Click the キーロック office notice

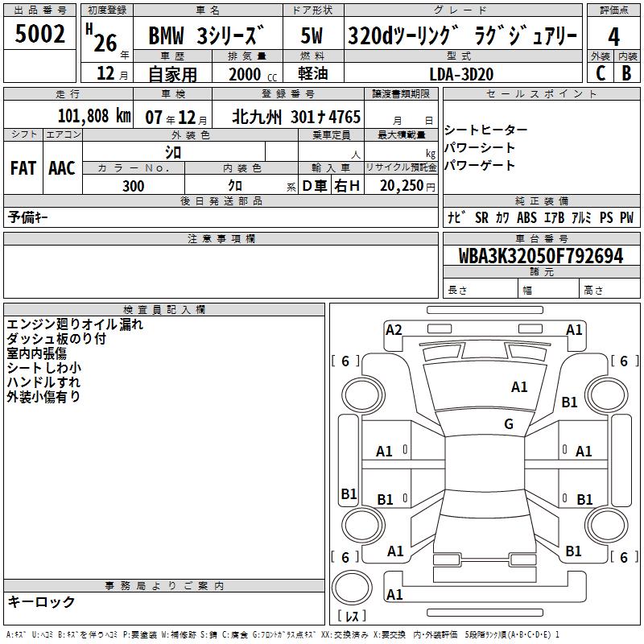[41, 602]
